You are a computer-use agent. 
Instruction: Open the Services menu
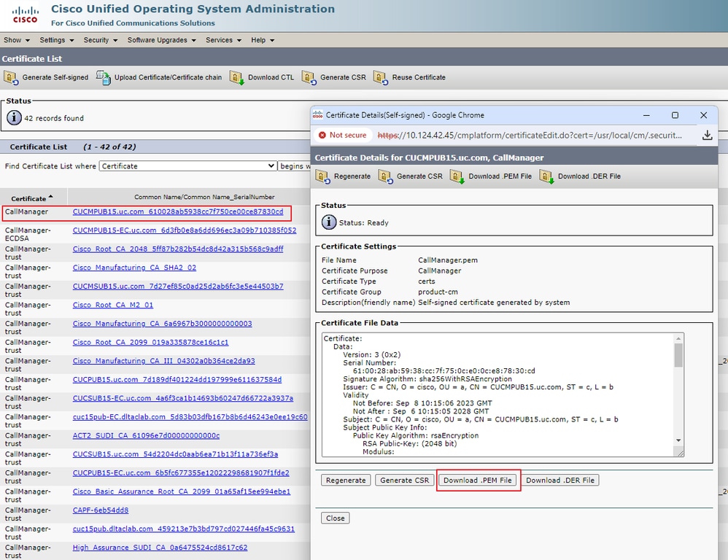[223, 40]
